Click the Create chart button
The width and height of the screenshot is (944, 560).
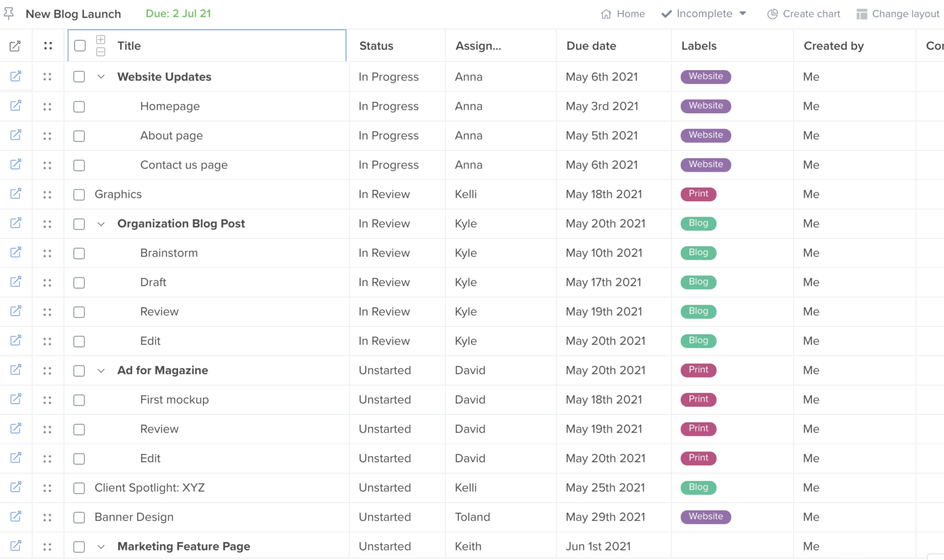(x=811, y=14)
